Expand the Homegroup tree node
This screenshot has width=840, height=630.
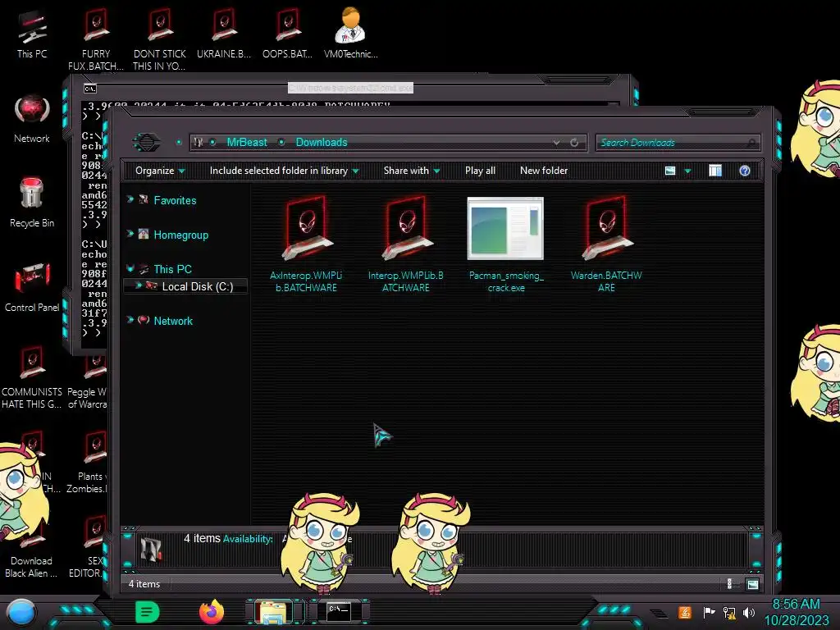130,234
